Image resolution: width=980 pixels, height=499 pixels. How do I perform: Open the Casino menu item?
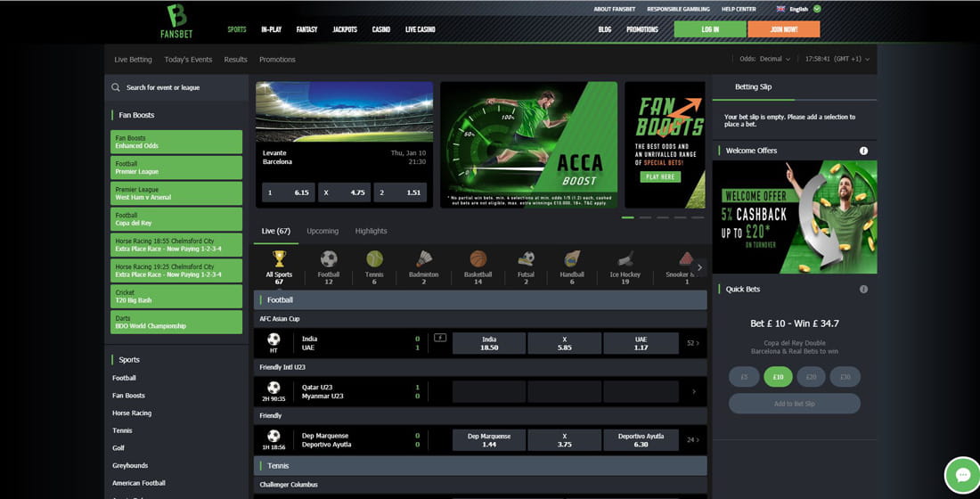click(x=380, y=29)
